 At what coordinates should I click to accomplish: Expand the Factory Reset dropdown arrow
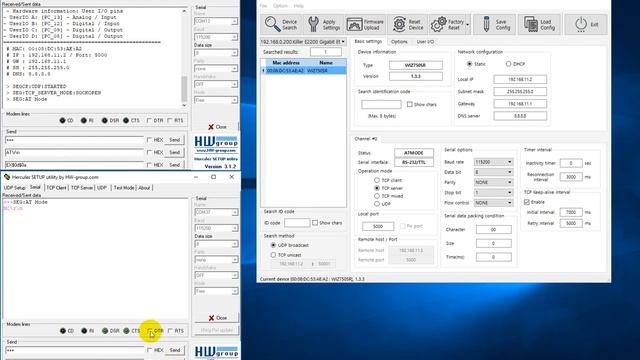point(468,24)
